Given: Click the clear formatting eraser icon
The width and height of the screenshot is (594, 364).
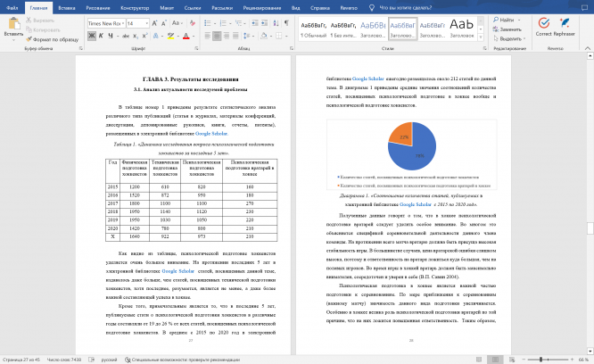Looking at the screenshot, I should point(193,23).
